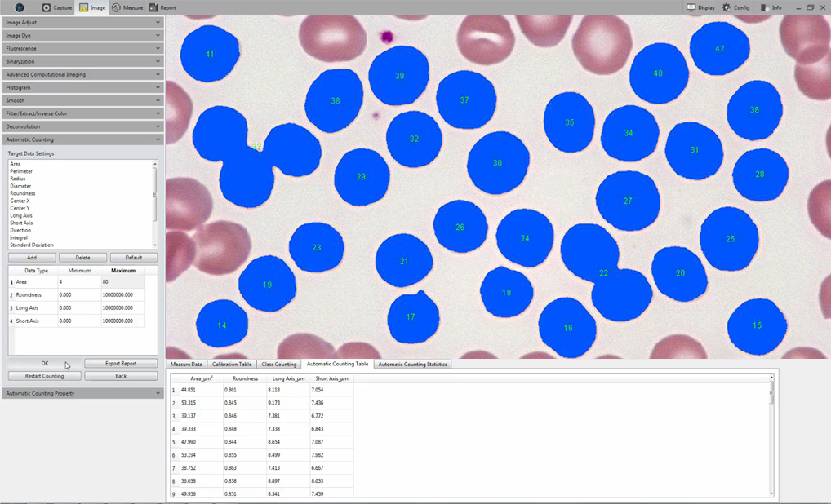
Task: Open the Measure Data tab
Action: pyautogui.click(x=186, y=365)
